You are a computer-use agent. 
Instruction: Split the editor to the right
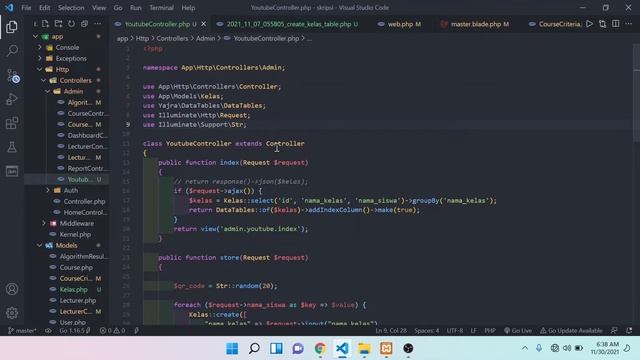pos(616,24)
